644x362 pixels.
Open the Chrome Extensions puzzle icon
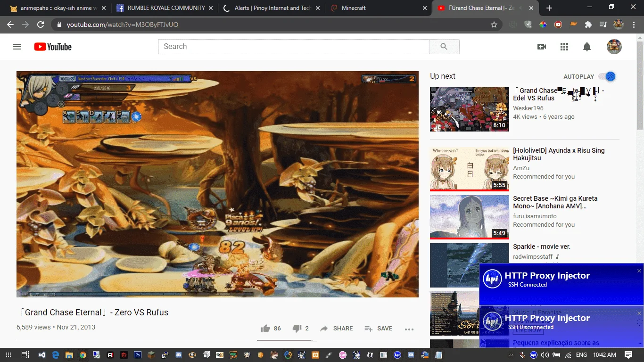coord(588,25)
